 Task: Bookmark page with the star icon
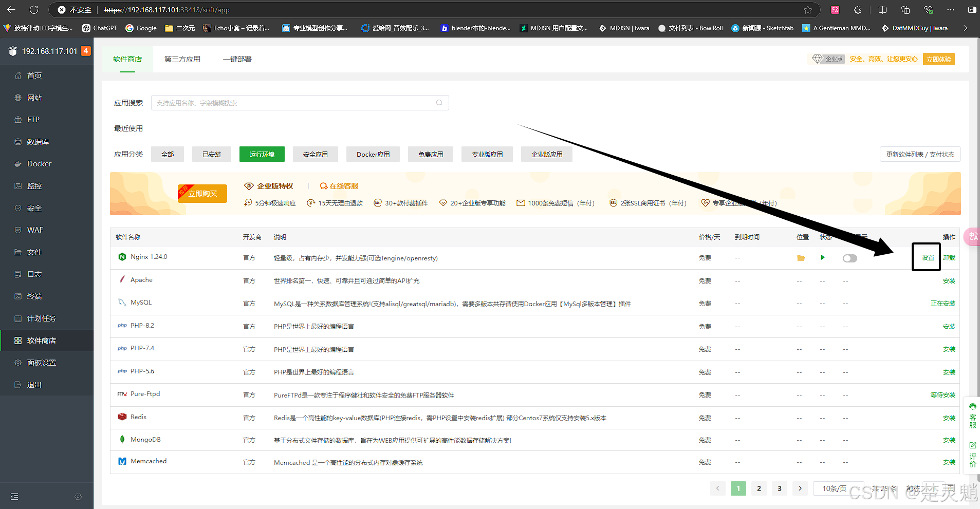[808, 10]
